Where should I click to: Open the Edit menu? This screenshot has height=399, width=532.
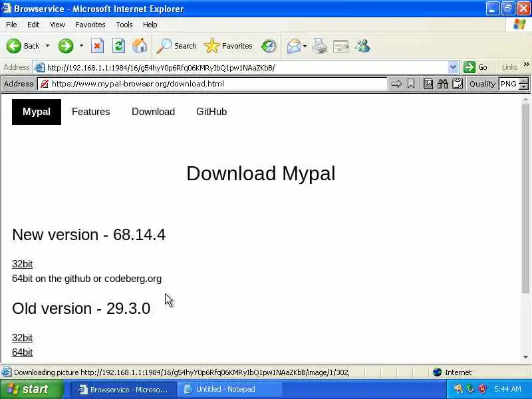tap(33, 25)
